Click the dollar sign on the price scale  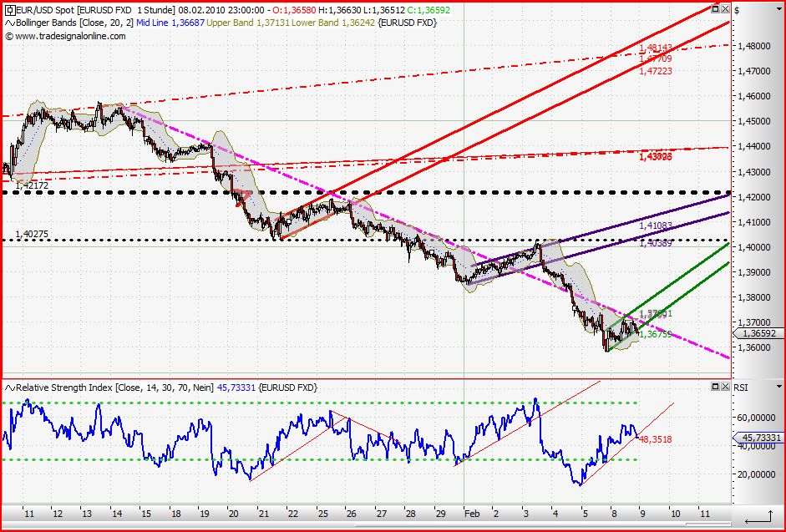click(x=738, y=10)
